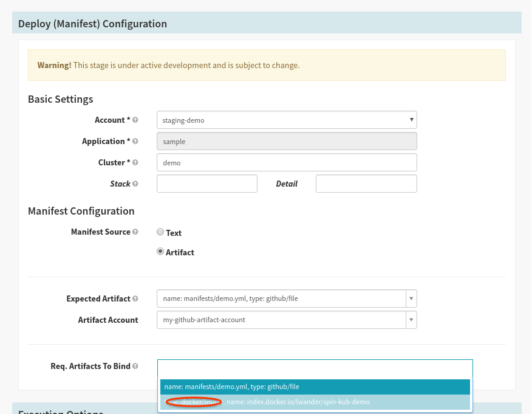Click help icon for Req. Artifacts To Bind
This screenshot has width=532, height=414.
(x=135, y=366)
